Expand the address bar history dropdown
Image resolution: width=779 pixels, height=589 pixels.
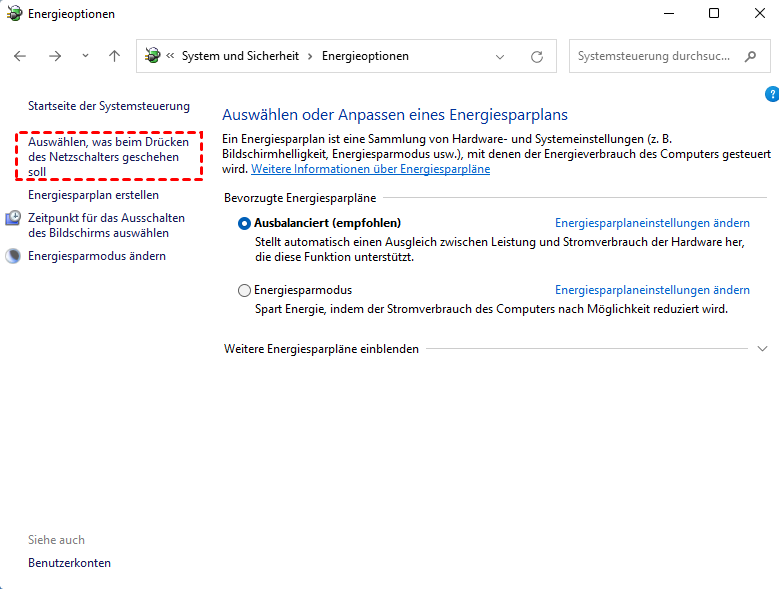coord(500,57)
